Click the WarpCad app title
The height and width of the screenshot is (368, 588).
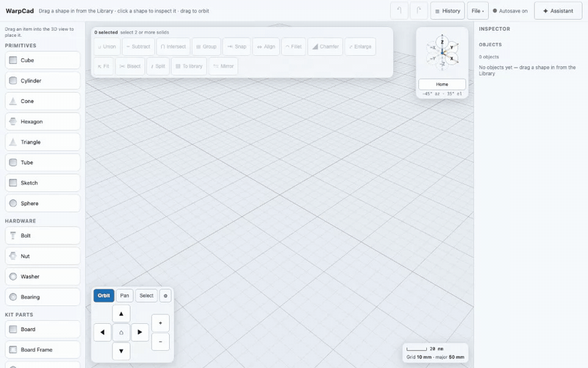tap(20, 11)
